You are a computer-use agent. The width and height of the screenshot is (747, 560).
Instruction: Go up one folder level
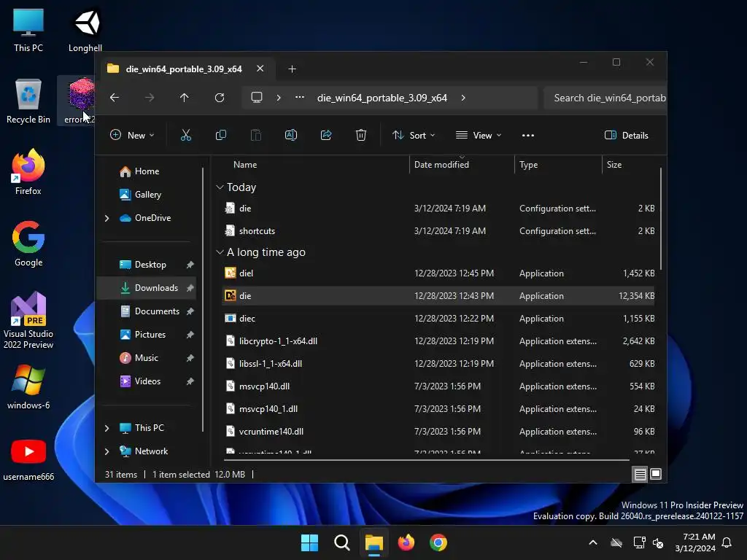[x=185, y=98]
